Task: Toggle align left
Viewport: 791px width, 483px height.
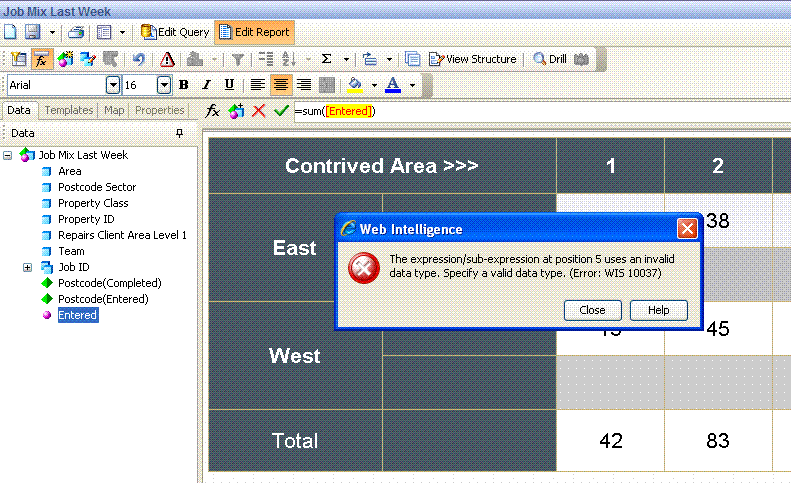Action: click(257, 85)
